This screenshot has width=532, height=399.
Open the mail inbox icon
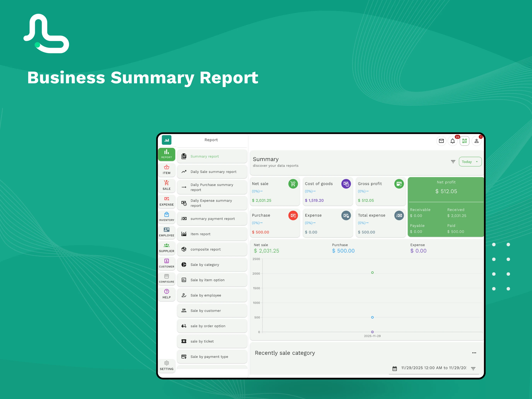point(441,141)
